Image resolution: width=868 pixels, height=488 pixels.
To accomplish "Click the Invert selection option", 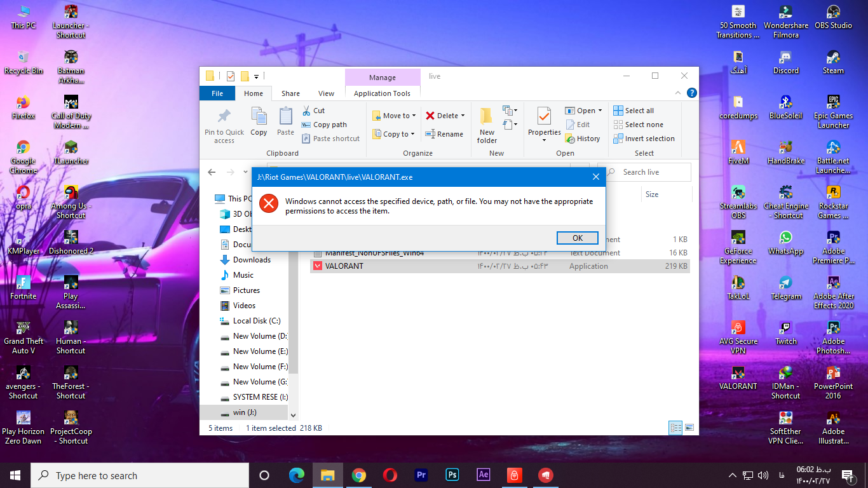I will (x=644, y=139).
